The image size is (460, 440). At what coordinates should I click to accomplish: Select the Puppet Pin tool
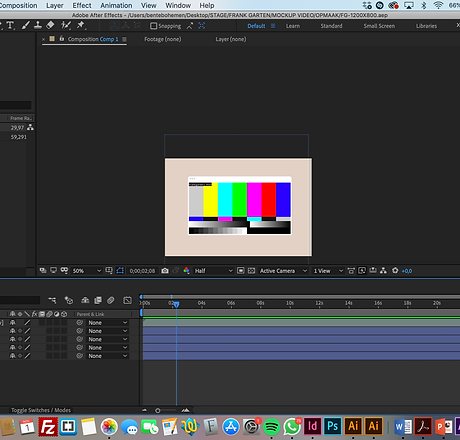pos(81,25)
